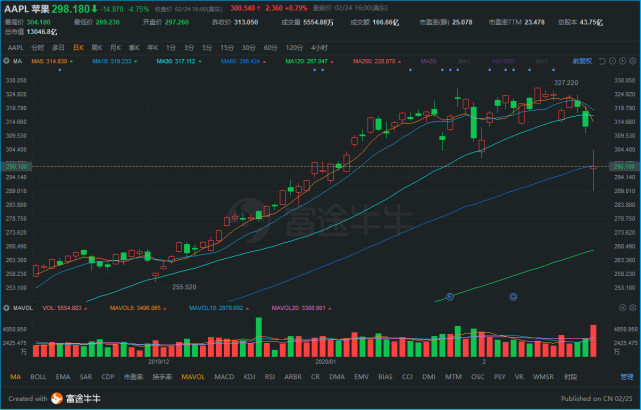This screenshot has width=641, height=410.
Task: Switch to the 1分 interval
Action: (171, 48)
